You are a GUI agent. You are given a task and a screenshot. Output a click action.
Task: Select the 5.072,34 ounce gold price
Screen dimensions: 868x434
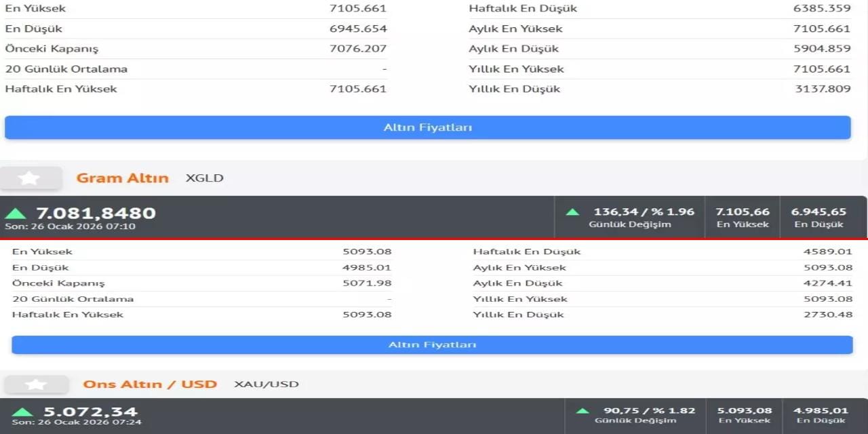(x=90, y=412)
